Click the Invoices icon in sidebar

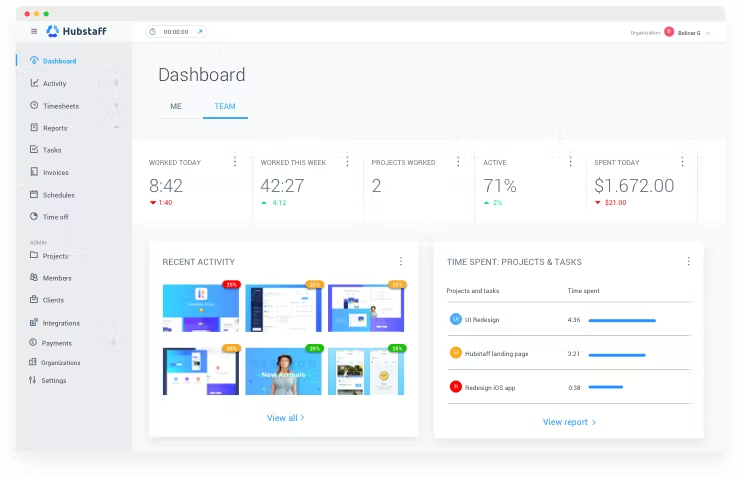point(34,171)
